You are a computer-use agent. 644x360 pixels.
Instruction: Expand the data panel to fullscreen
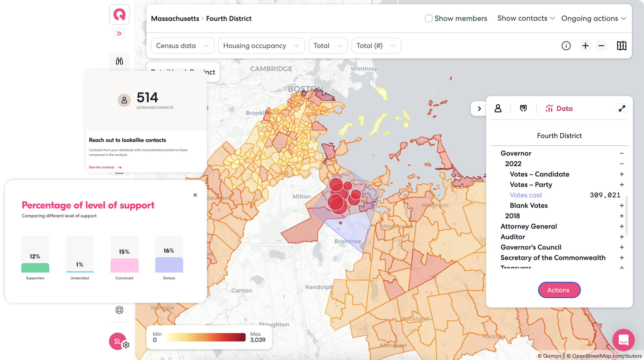click(x=622, y=108)
